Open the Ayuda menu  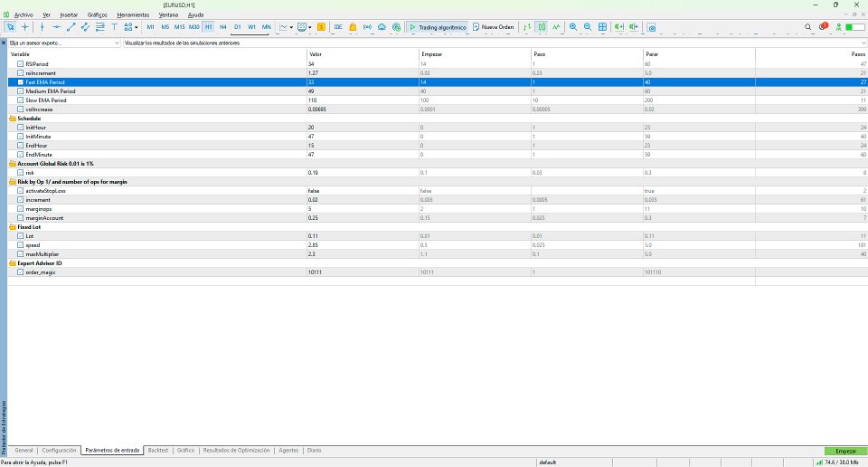(x=195, y=15)
